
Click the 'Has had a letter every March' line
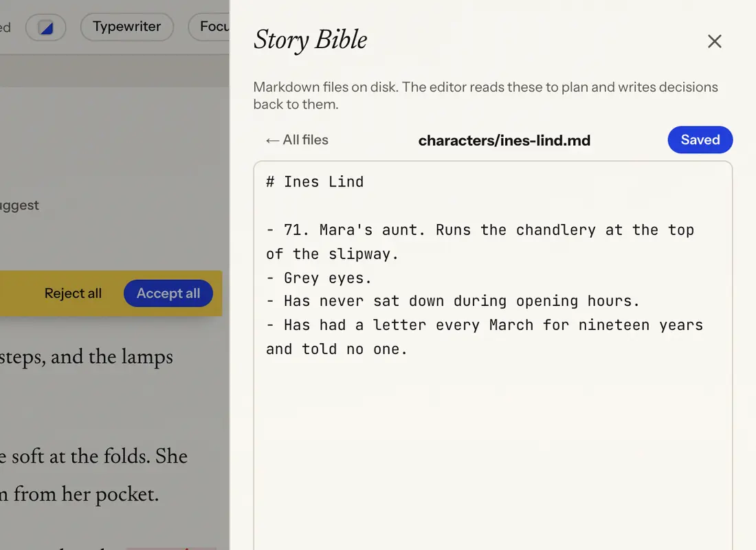[x=485, y=337]
